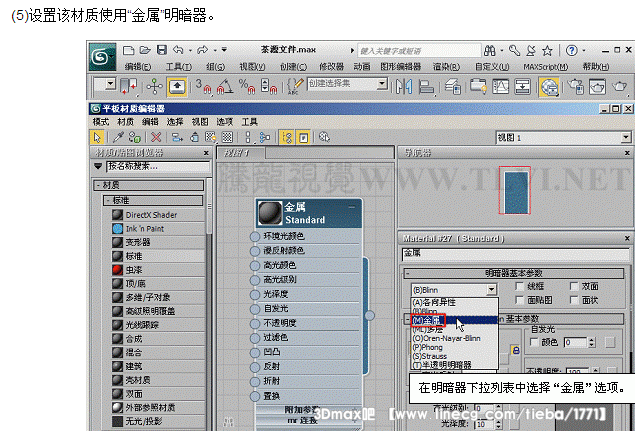Click the Align tool icon
The height and width of the screenshot is (431, 635).
coord(426,87)
